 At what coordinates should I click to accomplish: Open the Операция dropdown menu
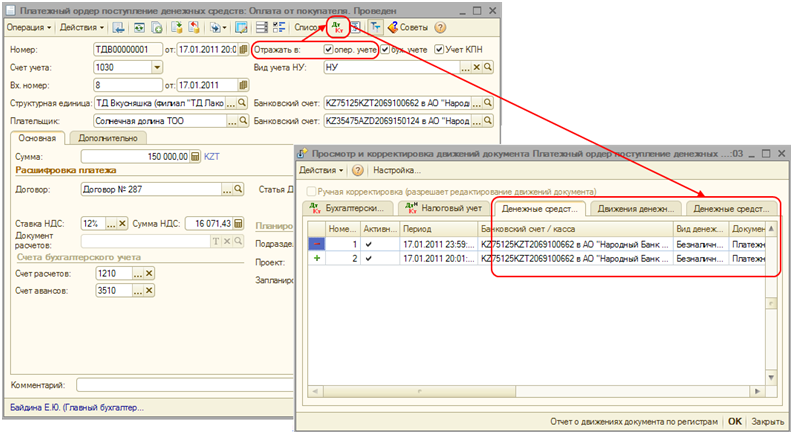point(31,27)
